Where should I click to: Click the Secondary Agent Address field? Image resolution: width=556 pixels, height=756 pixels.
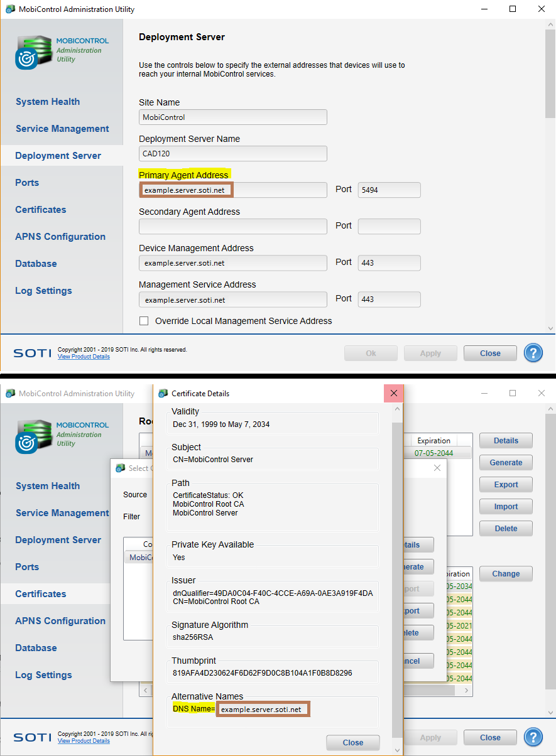(232, 227)
